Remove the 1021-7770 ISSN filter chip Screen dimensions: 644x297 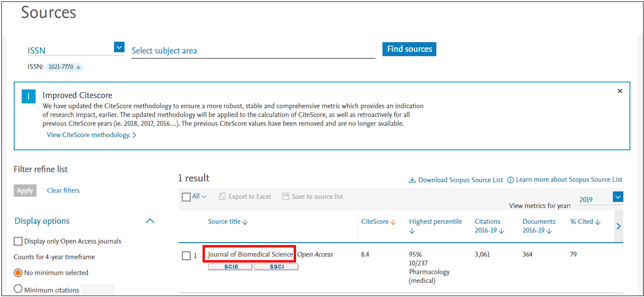(78, 67)
